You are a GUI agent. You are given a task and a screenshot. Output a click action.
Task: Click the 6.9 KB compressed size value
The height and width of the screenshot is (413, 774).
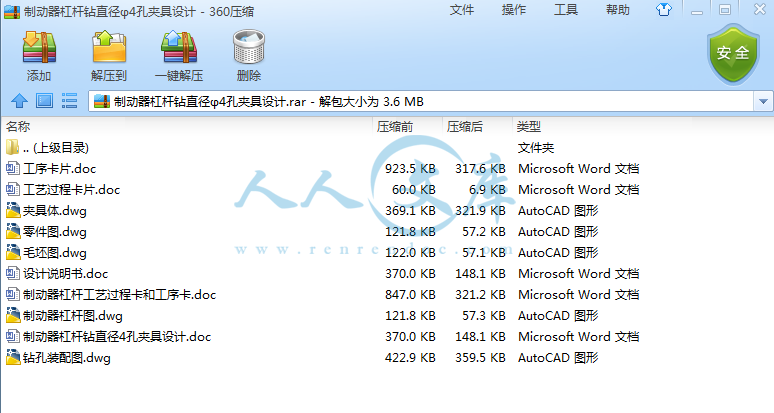(485, 189)
